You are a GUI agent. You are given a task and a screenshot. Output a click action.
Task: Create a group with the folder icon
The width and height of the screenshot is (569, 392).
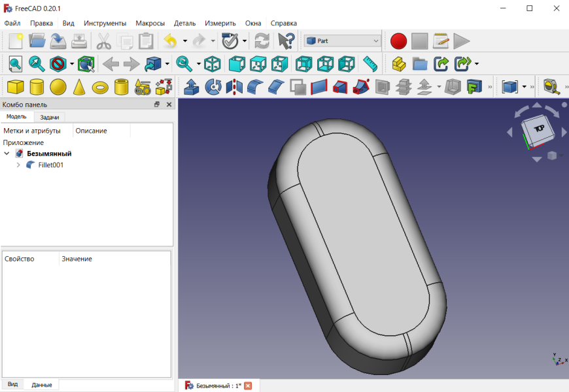(x=420, y=64)
